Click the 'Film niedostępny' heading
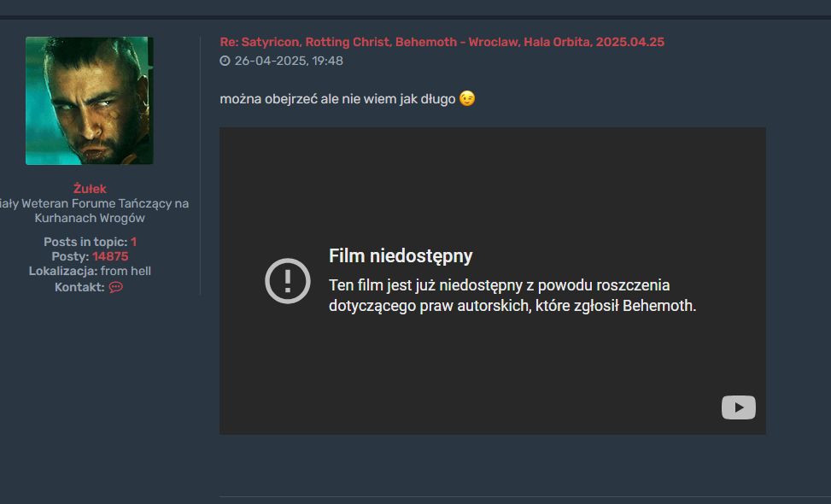Viewport: 831px width, 504px height. click(401, 256)
